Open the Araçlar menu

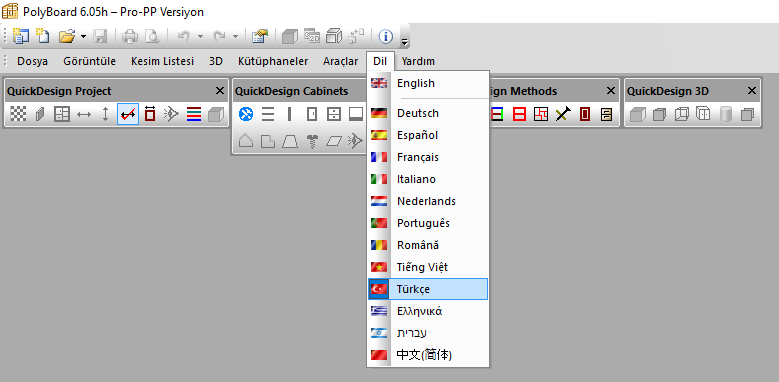(340, 61)
